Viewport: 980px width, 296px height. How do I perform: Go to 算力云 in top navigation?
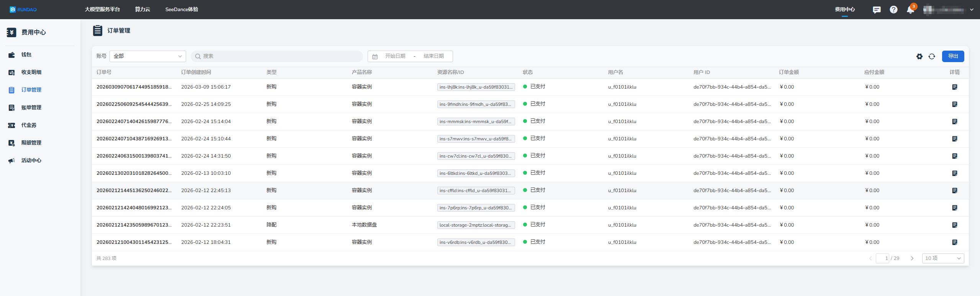(x=142, y=9)
